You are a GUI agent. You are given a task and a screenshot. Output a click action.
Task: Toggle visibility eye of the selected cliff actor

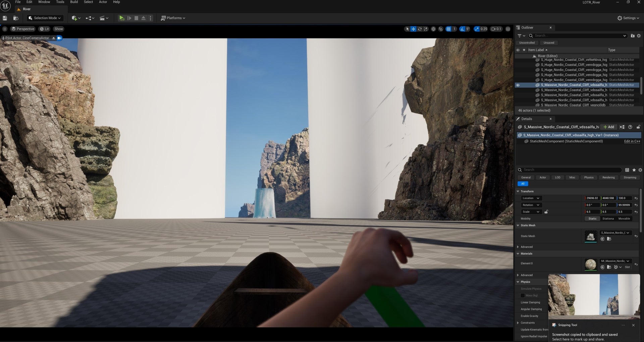click(x=518, y=85)
